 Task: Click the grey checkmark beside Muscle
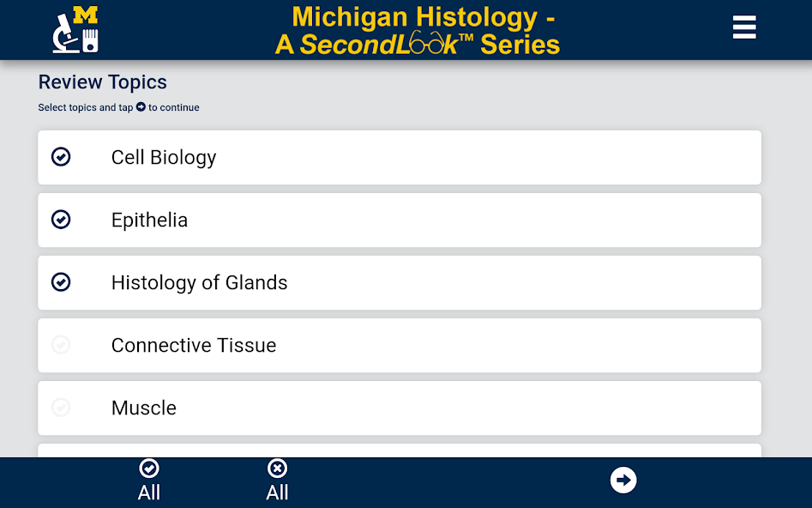tap(61, 408)
